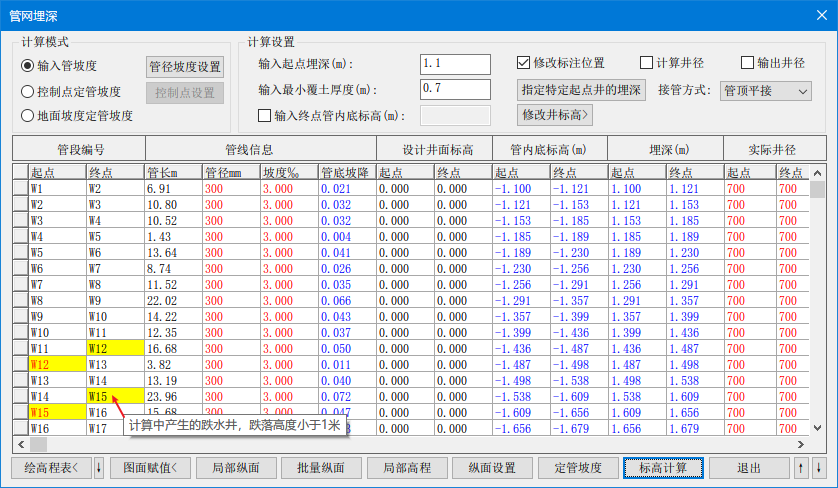The height and width of the screenshot is (488, 838).
Task: Click the 输入起点埋深 input field
Action: (455, 64)
